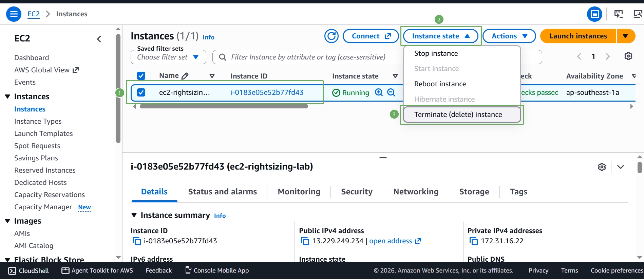Open the Choose filter set dropdown
Image resolution: width=644 pixels, height=279 pixels.
(x=168, y=57)
